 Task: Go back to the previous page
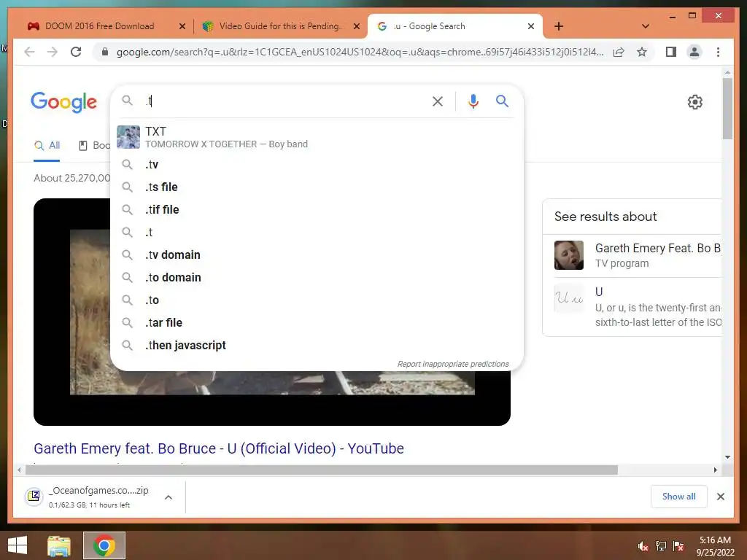[x=29, y=52]
